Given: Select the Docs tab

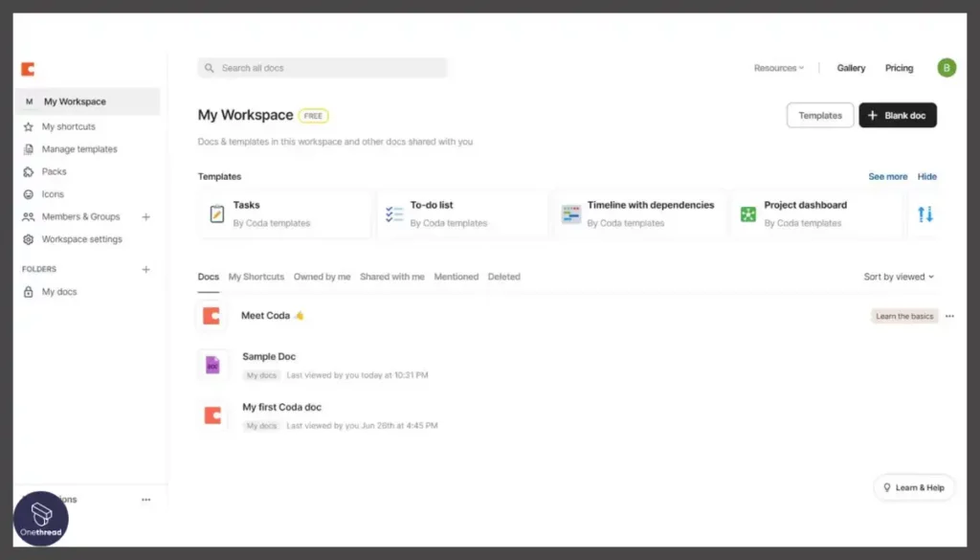Looking at the screenshot, I should pos(208,277).
